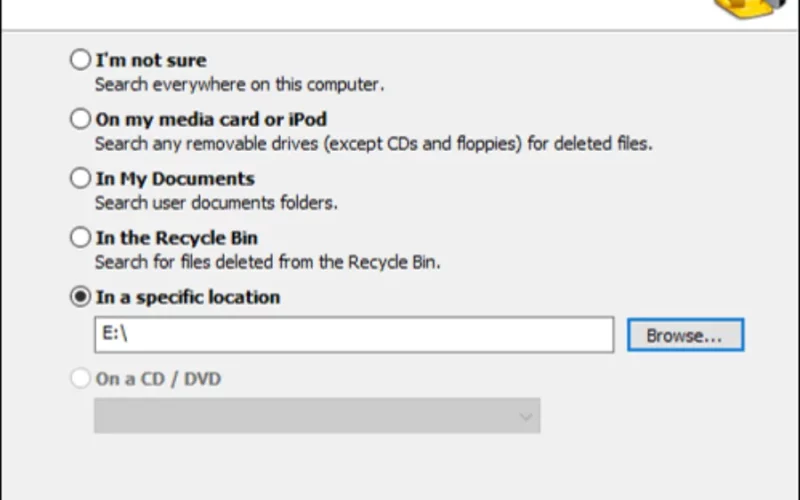Viewport: 800px width, 500px height.
Task: Pick the In the Recycle Bin radio circle
Action: [x=80, y=237]
